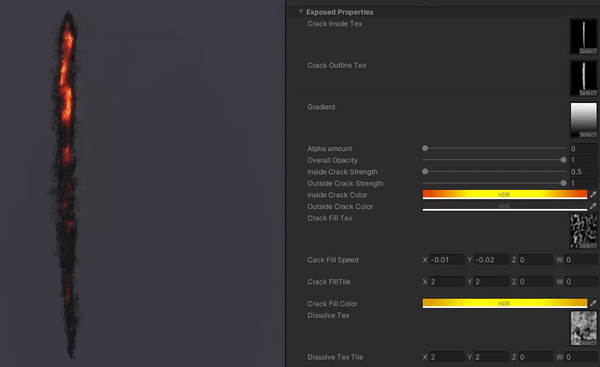Click the Crack Fill Color label
Viewport: 600px width, 367px height.
tap(332, 303)
